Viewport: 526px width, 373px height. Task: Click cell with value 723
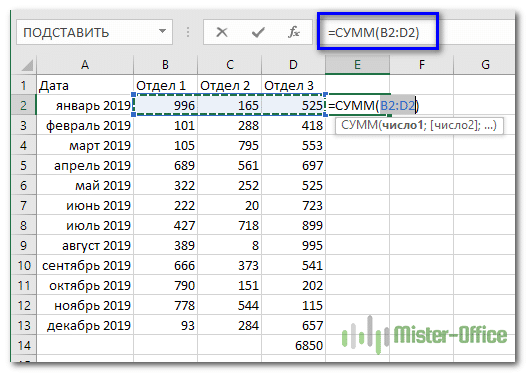pos(293,205)
